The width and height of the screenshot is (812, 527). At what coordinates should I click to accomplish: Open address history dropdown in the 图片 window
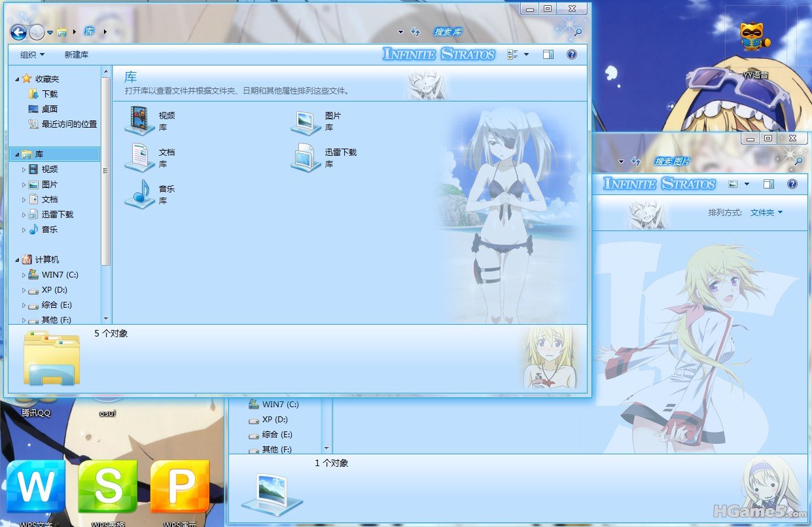(621, 162)
